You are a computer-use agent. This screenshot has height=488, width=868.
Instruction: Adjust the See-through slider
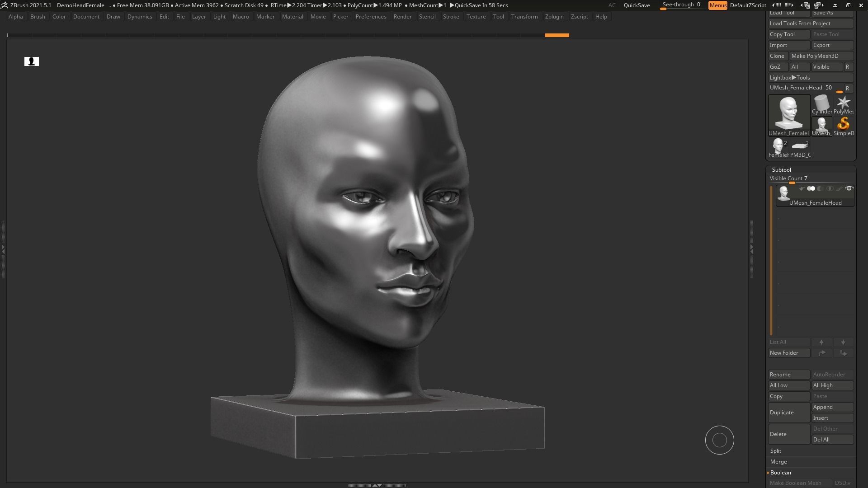[682, 5]
